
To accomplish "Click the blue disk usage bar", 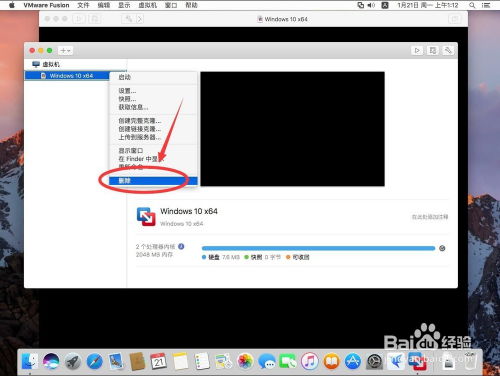I will tap(318, 248).
